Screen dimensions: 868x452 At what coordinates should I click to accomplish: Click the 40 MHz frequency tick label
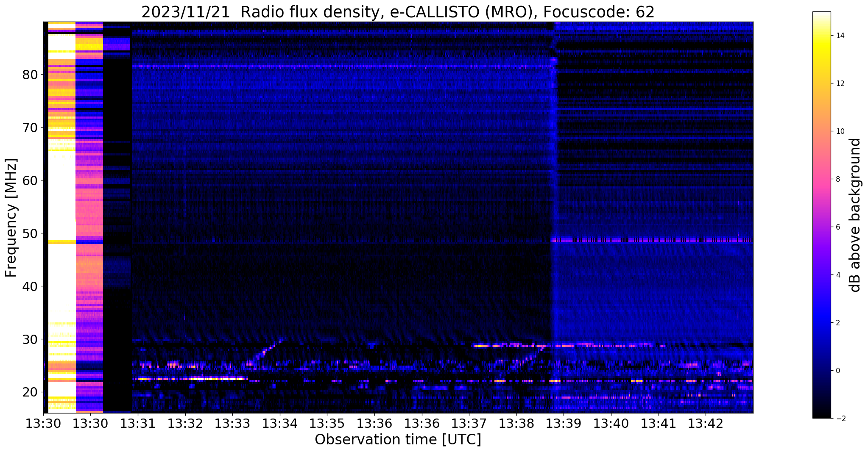(31, 286)
